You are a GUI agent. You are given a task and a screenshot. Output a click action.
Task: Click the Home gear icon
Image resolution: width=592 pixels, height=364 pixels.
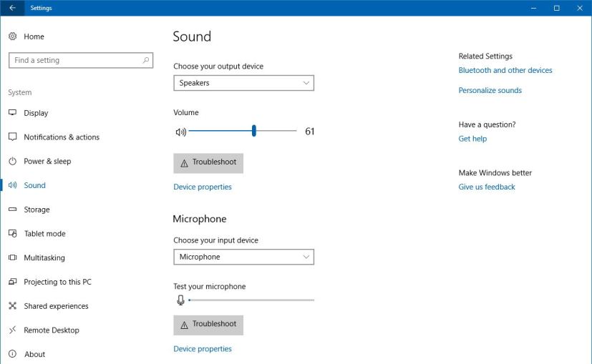click(x=12, y=36)
